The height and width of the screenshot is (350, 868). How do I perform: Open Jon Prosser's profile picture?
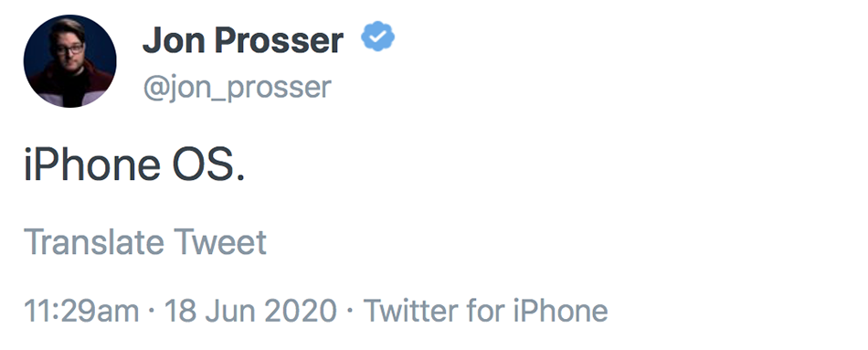69,61
